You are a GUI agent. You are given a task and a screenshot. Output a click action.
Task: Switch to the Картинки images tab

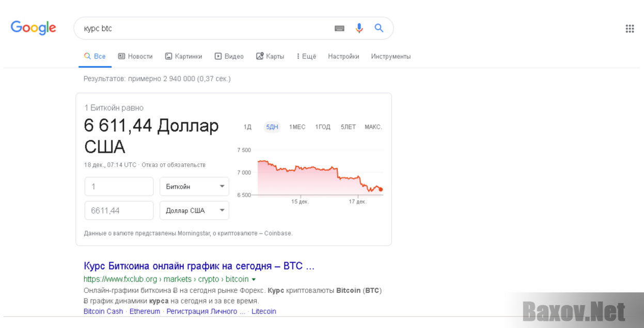183,56
